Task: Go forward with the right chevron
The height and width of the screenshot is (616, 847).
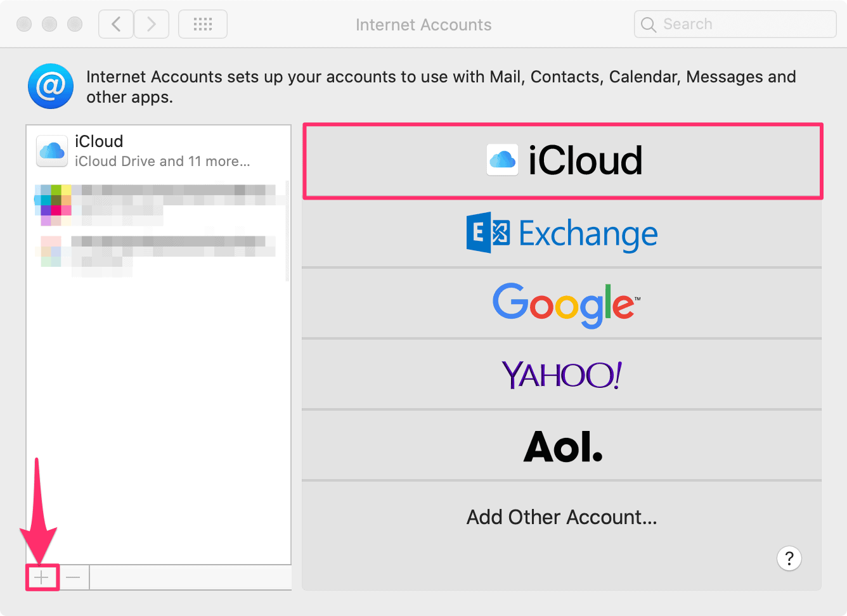Action: 152,24
